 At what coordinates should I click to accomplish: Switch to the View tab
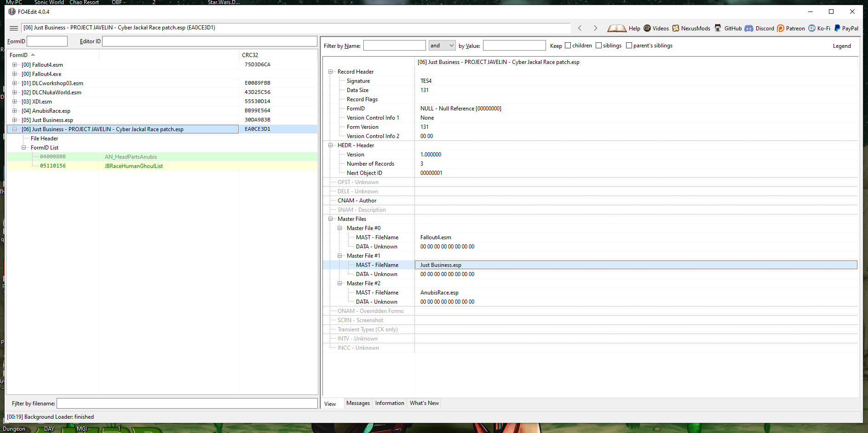330,404
